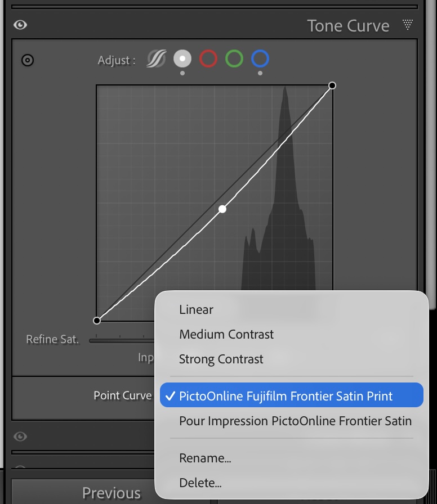Choose Strong Contrast preset
Image resolution: width=437 pixels, height=504 pixels.
(x=221, y=359)
